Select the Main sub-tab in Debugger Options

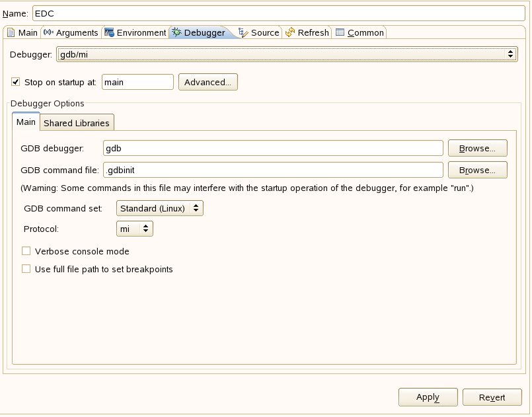tap(26, 122)
